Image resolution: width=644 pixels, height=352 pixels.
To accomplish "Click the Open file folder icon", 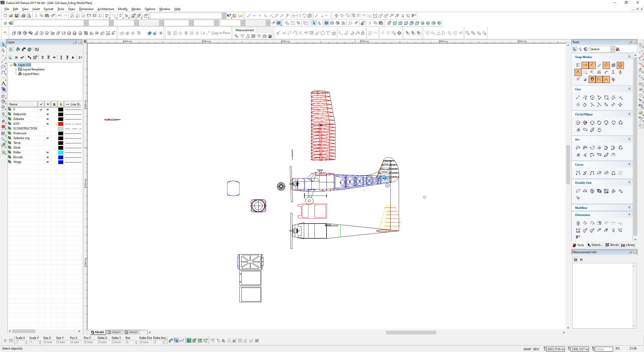I will tap(11, 16).
